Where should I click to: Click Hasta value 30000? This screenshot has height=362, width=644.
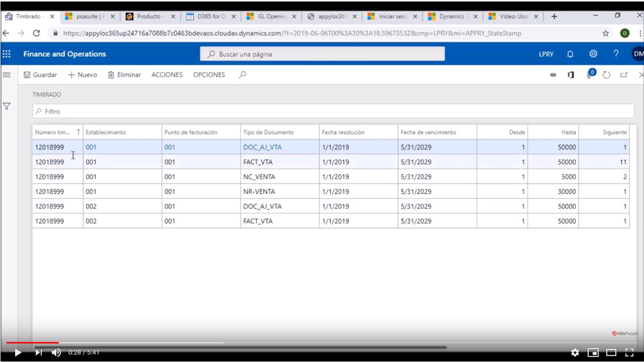click(553, 192)
